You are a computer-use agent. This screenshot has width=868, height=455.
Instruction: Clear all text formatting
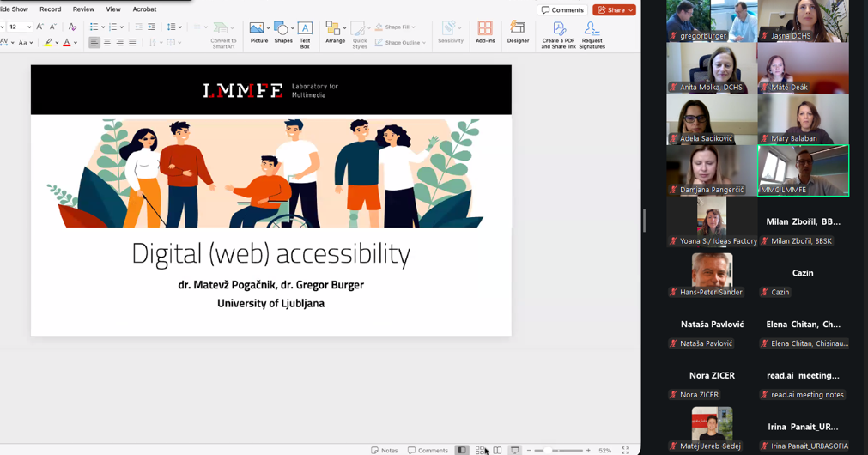click(x=72, y=27)
